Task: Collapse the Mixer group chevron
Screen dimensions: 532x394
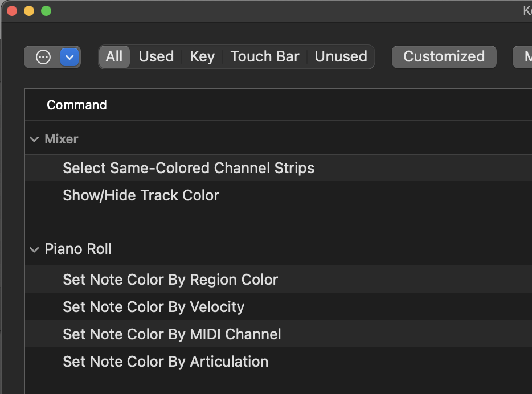Action: point(35,139)
